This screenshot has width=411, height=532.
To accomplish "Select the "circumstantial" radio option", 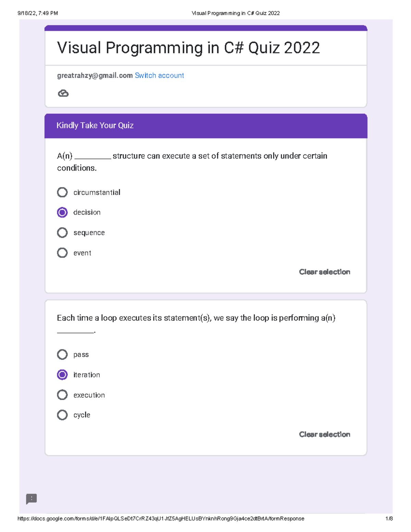I will point(62,193).
